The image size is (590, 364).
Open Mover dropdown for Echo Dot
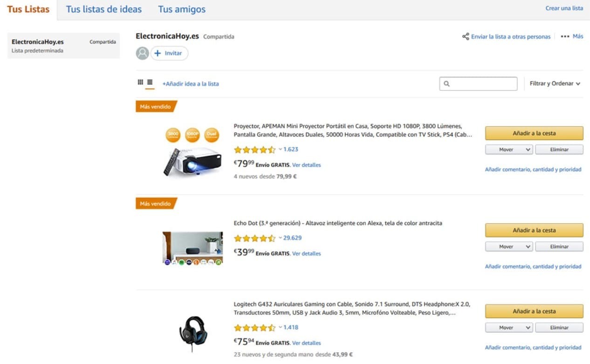(x=509, y=247)
